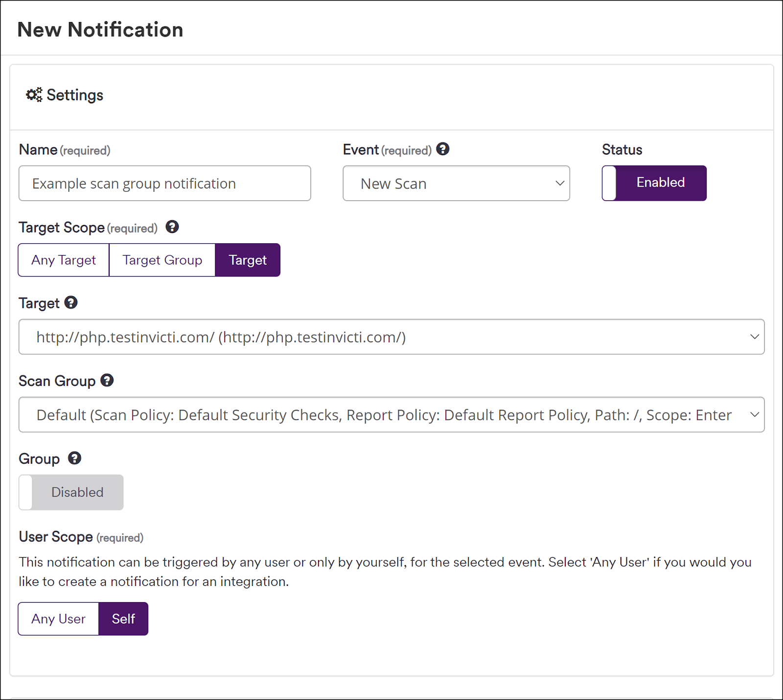
Task: Enable the Group toggle
Action: (71, 492)
